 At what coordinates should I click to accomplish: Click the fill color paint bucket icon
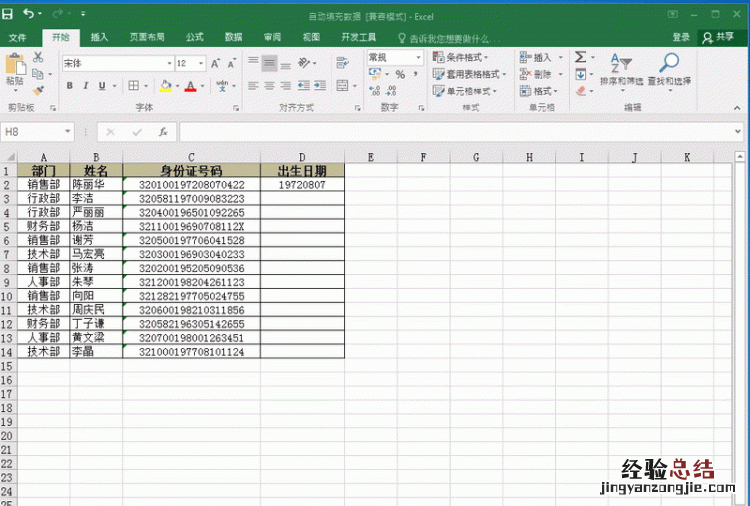(163, 86)
